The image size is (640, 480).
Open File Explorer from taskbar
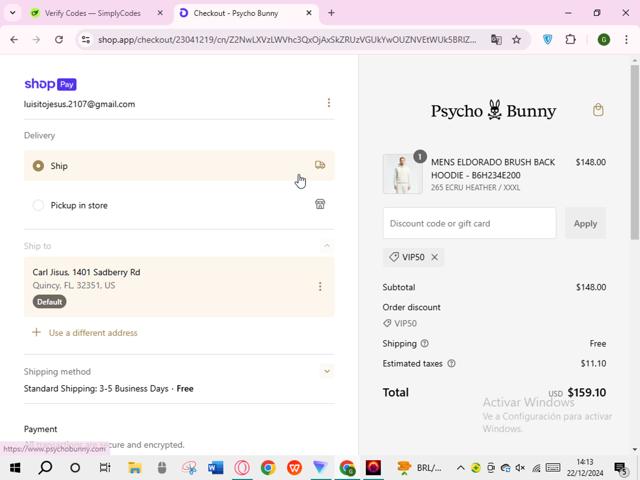pos(135,468)
